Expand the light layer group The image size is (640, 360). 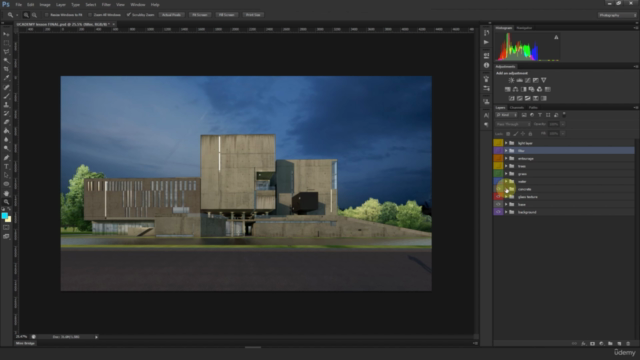pyautogui.click(x=506, y=143)
